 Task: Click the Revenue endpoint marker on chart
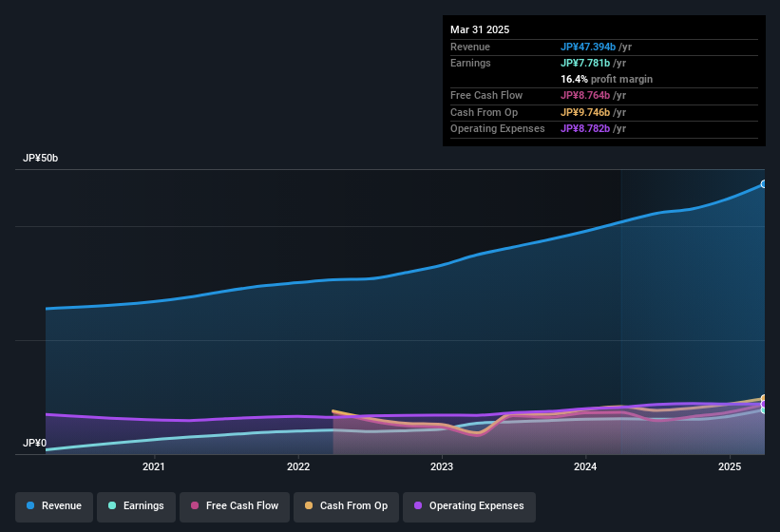(764, 184)
